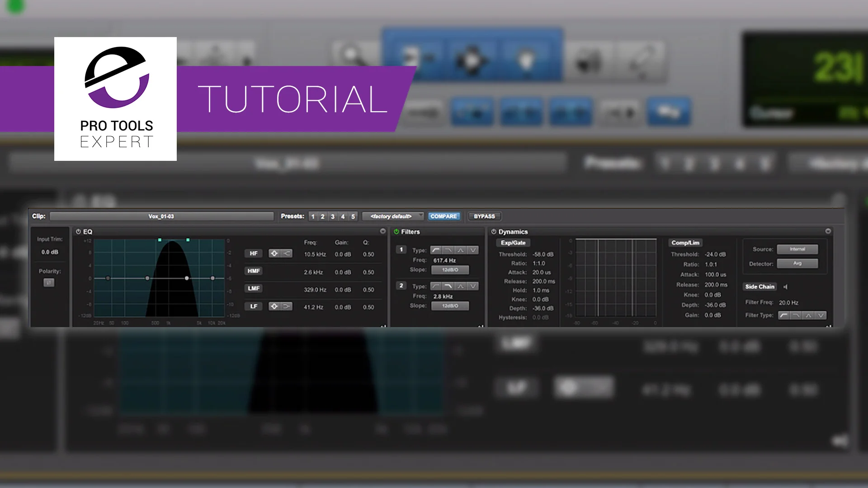
Task: Expand the Dynamics section options menu arrow
Action: point(828,231)
